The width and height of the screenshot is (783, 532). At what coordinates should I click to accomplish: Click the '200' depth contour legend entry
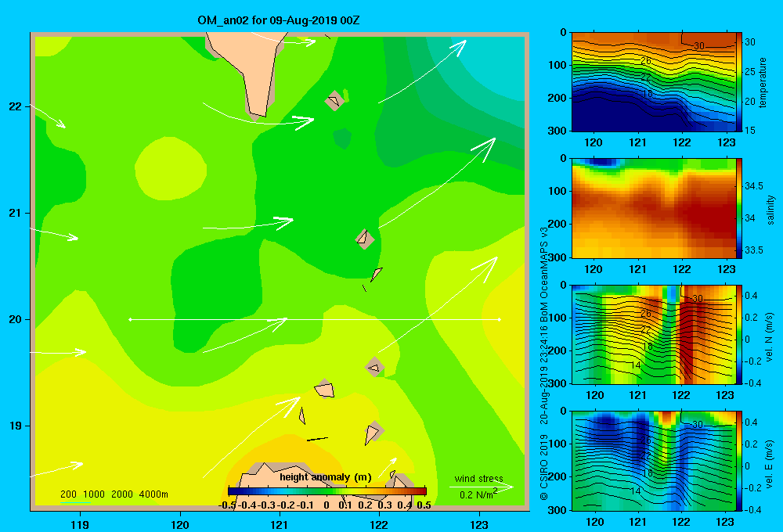coord(68,494)
